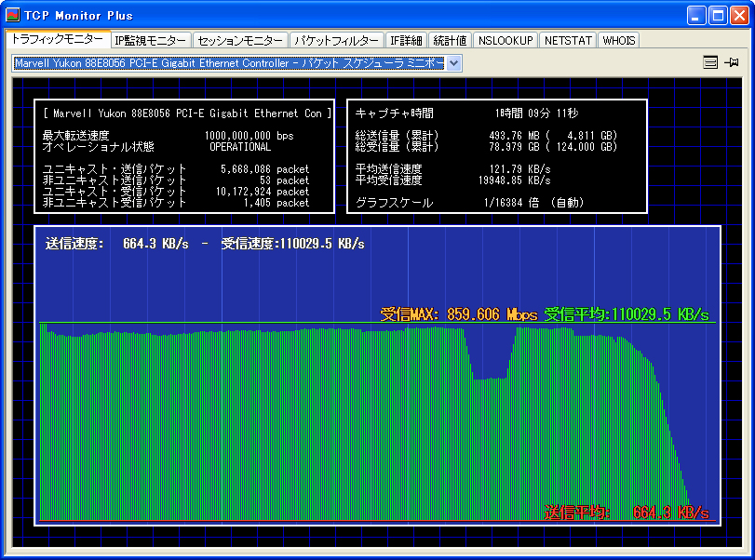Click the TCP Monitor Plus title bar icon
The width and height of the screenshot is (755, 560).
point(14,15)
